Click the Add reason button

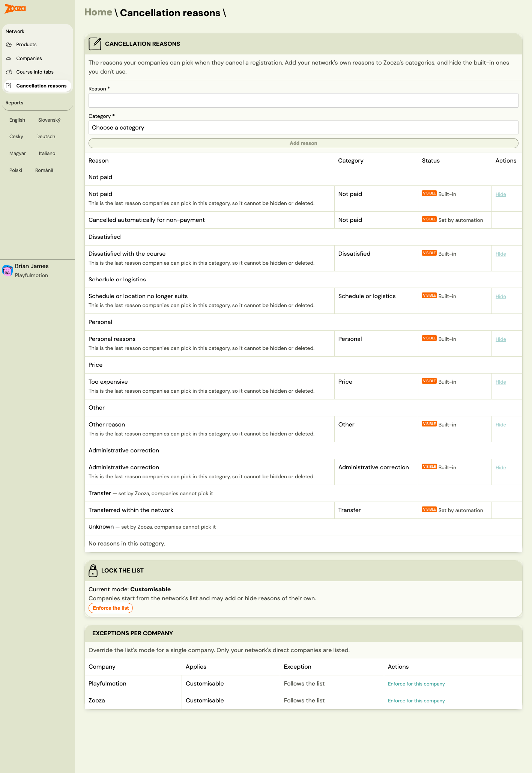[x=303, y=143]
